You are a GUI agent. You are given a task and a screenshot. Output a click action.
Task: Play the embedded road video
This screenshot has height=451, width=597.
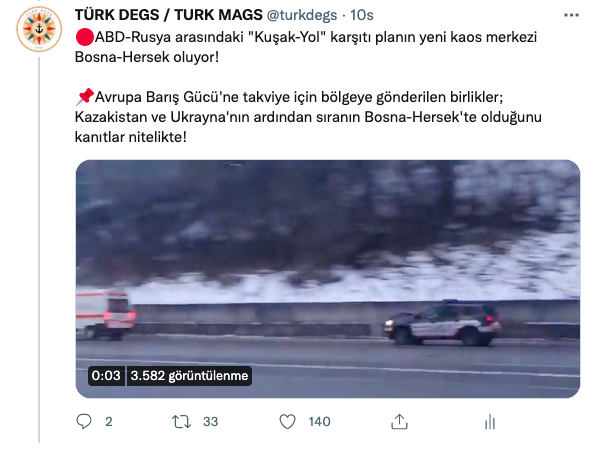coord(328,279)
